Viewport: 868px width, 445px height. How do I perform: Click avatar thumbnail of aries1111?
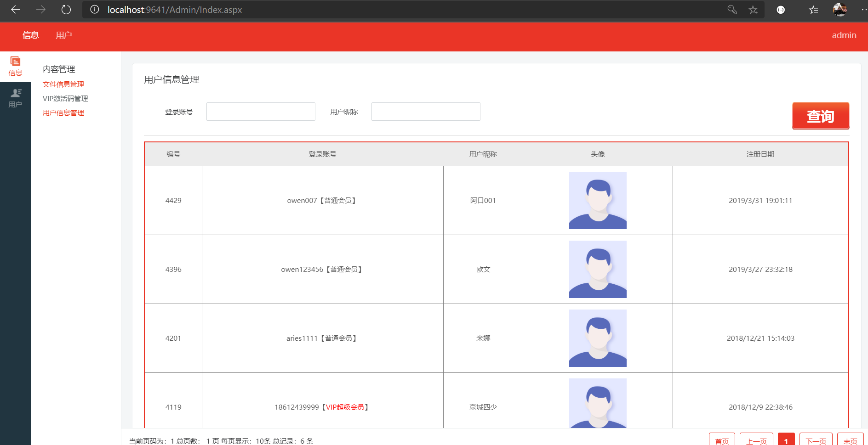tap(598, 338)
